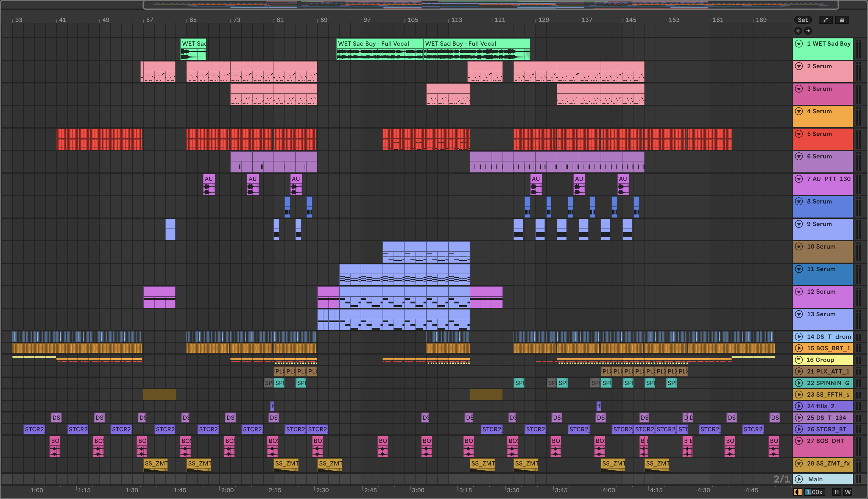The width and height of the screenshot is (868, 499).
Task: Fold the 12 Serum track header
Action: (799, 292)
